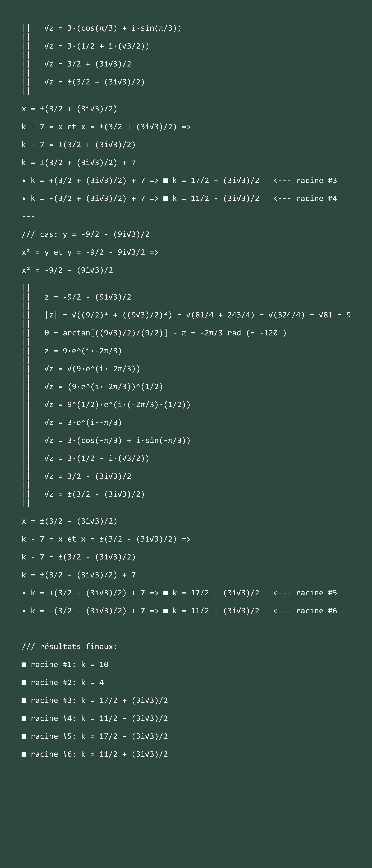
Task: Click the '<--- racine #6' annotation
Action: pos(305,611)
